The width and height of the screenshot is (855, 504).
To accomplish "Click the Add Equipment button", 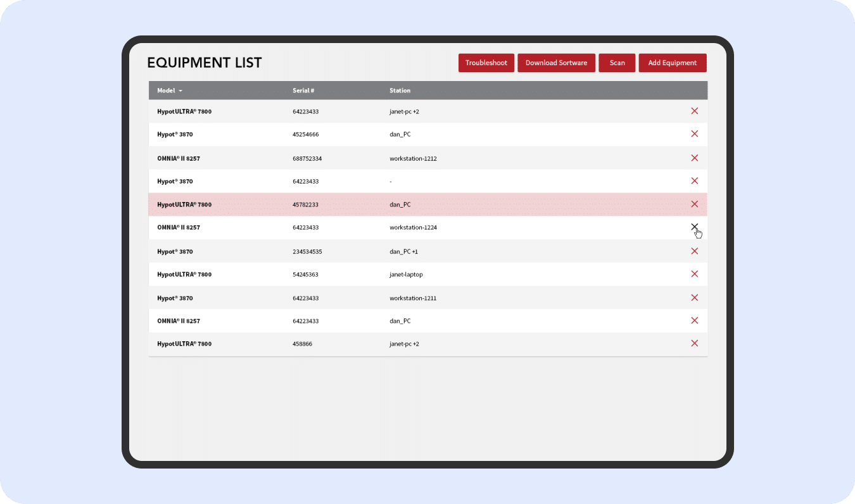I will (673, 63).
